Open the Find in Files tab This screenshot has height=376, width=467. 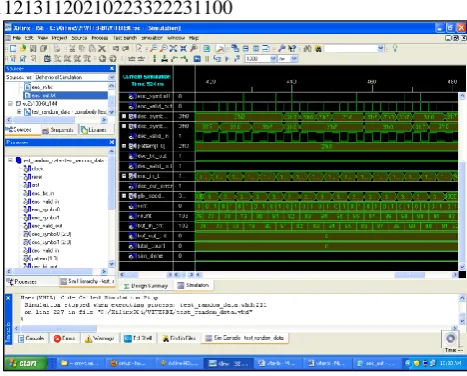tap(179, 338)
